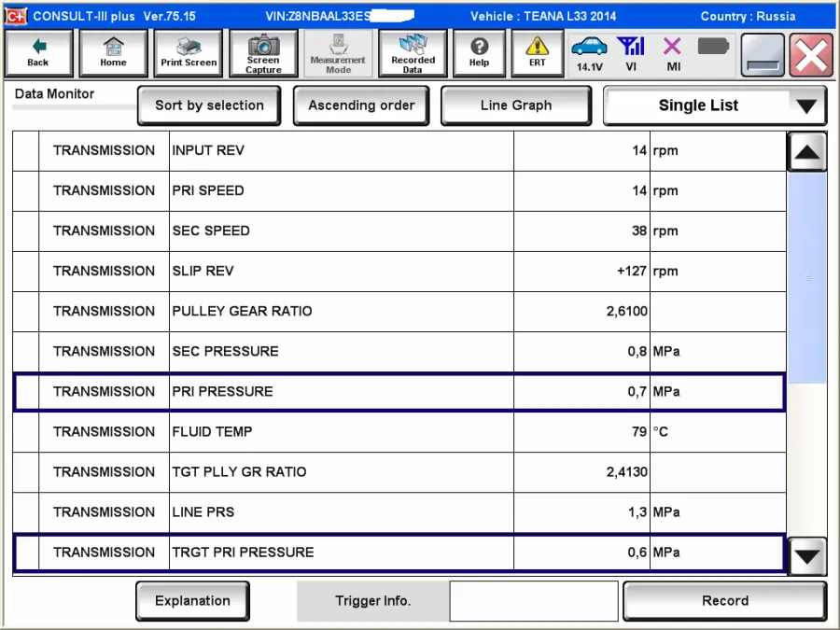Click the VIN number in title bar
Screen dimensions: 840x630
[340, 16]
